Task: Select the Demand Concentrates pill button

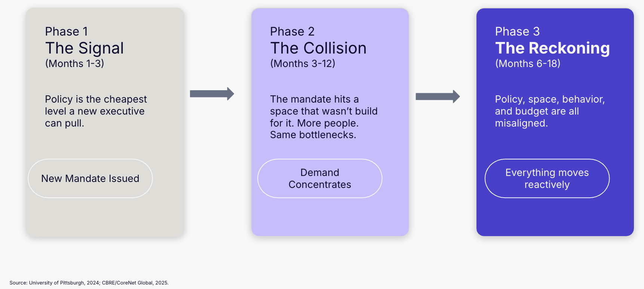Action: point(320,179)
